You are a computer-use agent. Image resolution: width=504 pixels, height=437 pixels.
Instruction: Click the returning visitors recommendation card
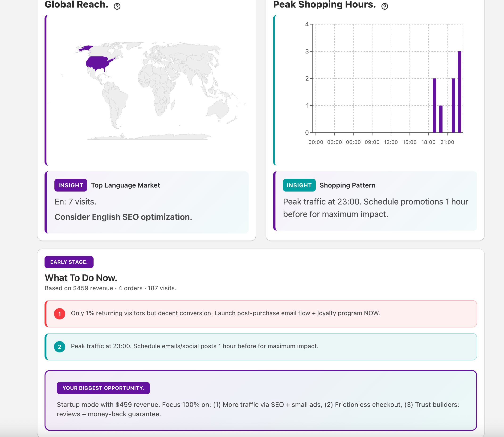click(x=261, y=314)
